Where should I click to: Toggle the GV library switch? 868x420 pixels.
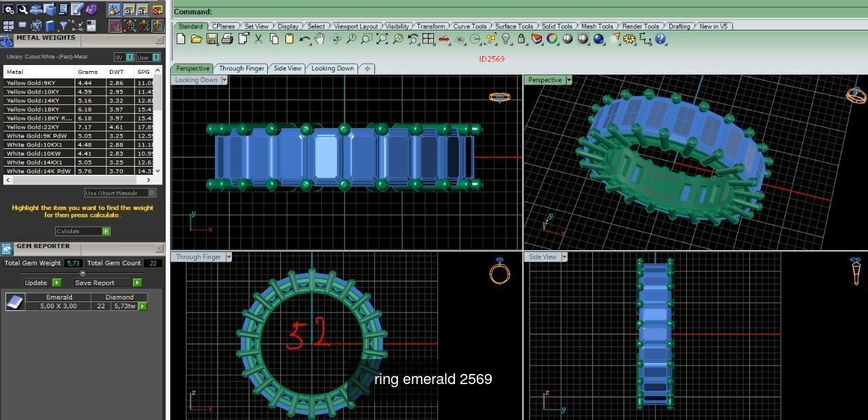(x=123, y=58)
